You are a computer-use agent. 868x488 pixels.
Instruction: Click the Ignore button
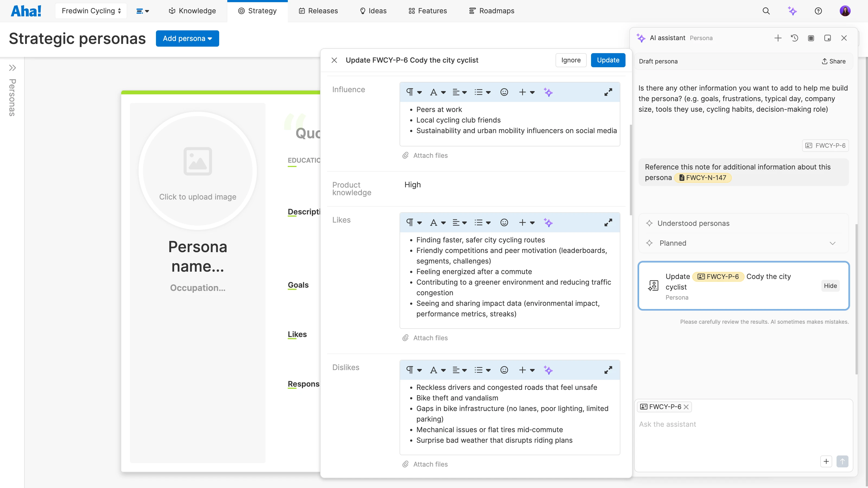(x=571, y=60)
